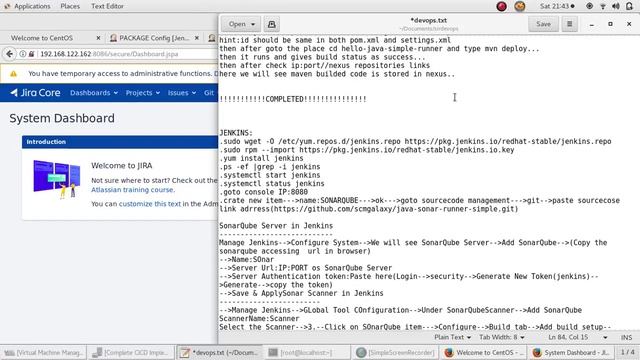Click the customize this text link

click(150, 204)
